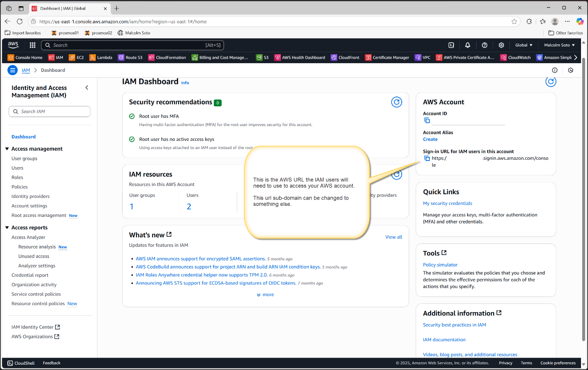This screenshot has height=370, width=588.
Task: Toggle the hamburger side navigation button
Action: click(13, 70)
